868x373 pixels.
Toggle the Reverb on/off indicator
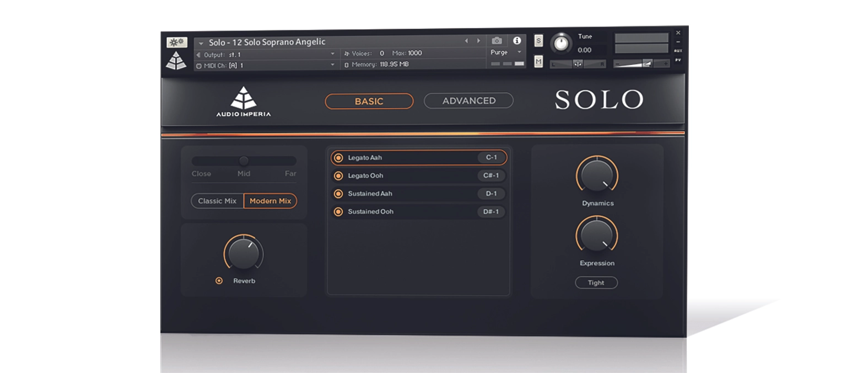(219, 281)
